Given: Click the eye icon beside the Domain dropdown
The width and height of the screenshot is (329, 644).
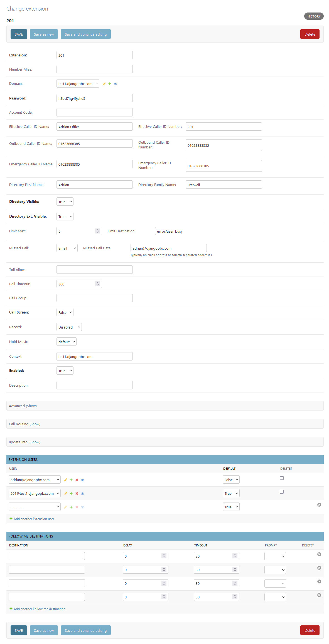Looking at the screenshot, I should (x=115, y=84).
